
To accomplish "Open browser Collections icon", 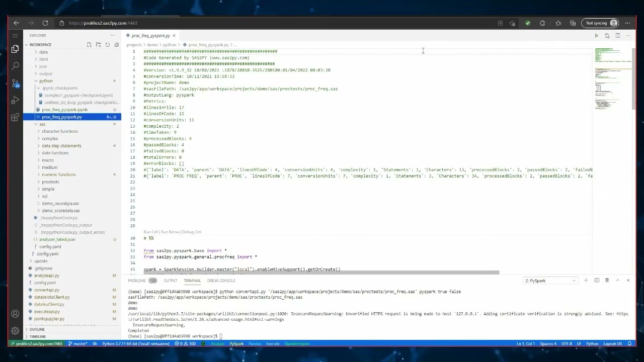I will coord(573,23).
